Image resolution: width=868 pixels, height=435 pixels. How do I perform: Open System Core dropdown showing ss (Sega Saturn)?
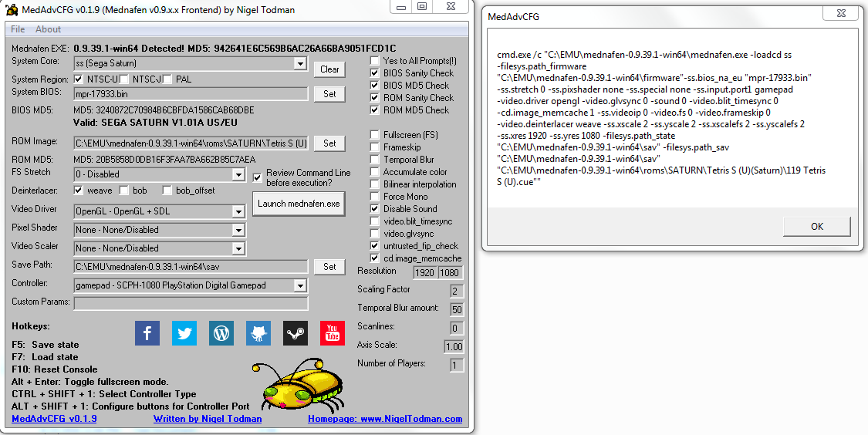[191, 64]
